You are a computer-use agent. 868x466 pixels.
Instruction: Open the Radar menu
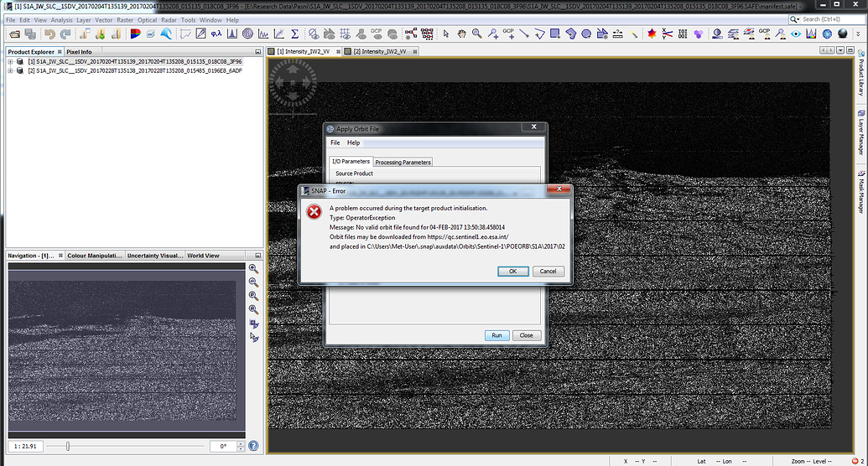click(168, 19)
